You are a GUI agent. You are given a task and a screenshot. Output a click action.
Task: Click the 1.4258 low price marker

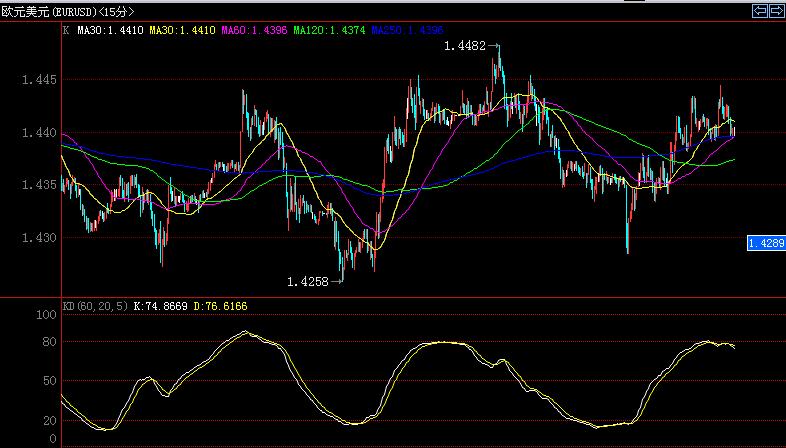tap(308, 282)
